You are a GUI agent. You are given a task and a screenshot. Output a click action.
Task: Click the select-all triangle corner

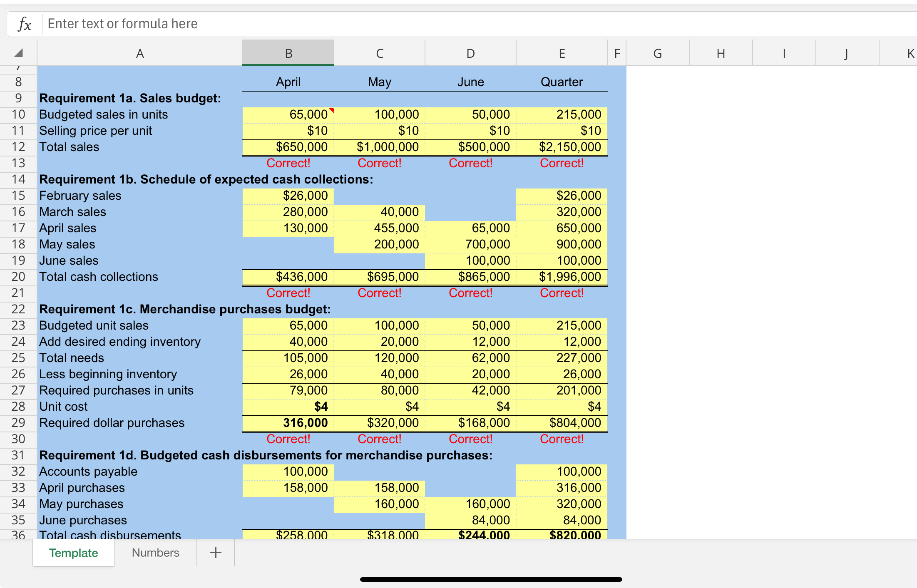click(18, 53)
